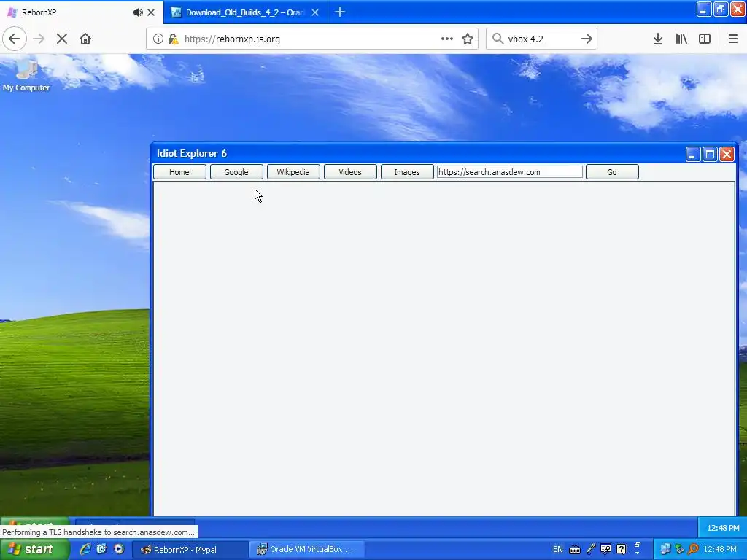Click the network computers tray icon
Image resolution: width=747 pixels, height=560 pixels.
coord(665,550)
